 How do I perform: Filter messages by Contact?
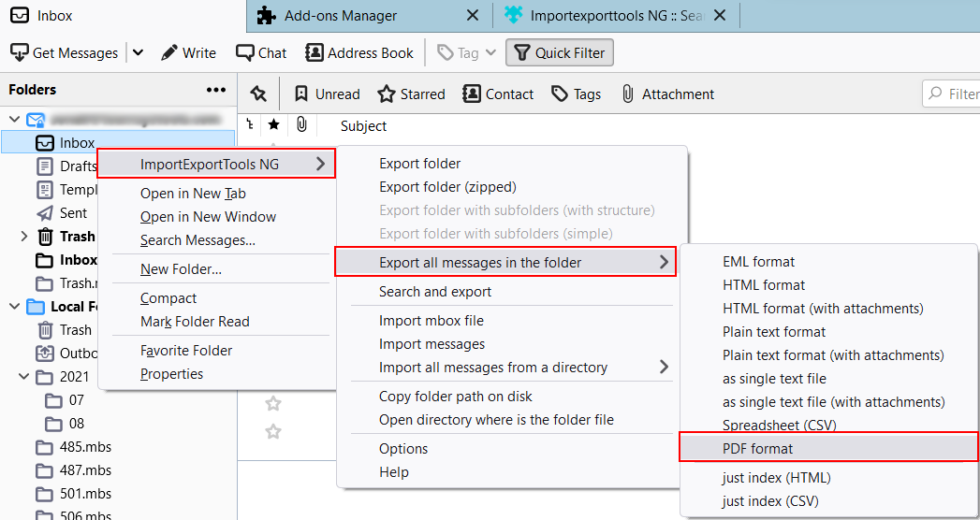pyautogui.click(x=498, y=94)
